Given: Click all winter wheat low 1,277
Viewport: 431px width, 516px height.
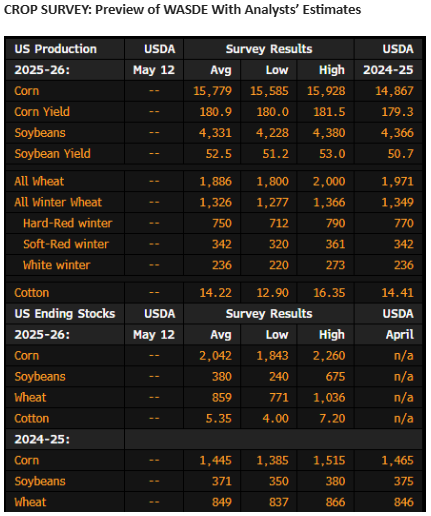Looking at the screenshot, I should (272, 202).
